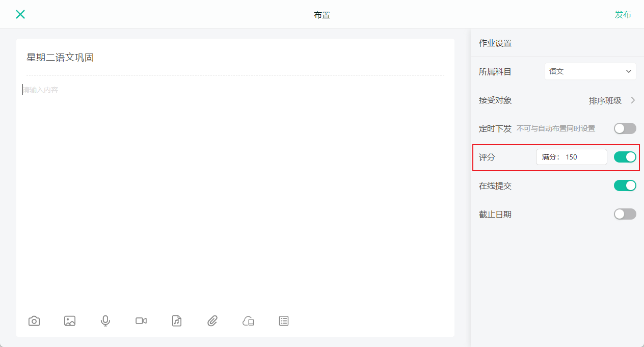
Task: Turn off the 在线提交 online submission switch
Action: click(x=625, y=185)
